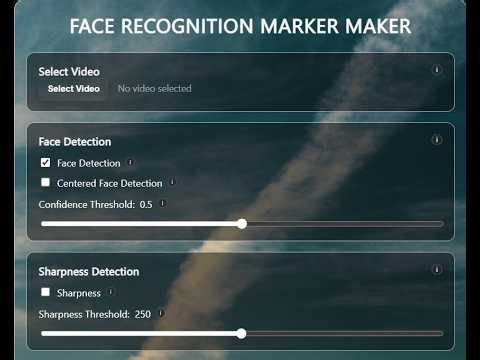Open info icon in Select Video panel

pyautogui.click(x=437, y=69)
